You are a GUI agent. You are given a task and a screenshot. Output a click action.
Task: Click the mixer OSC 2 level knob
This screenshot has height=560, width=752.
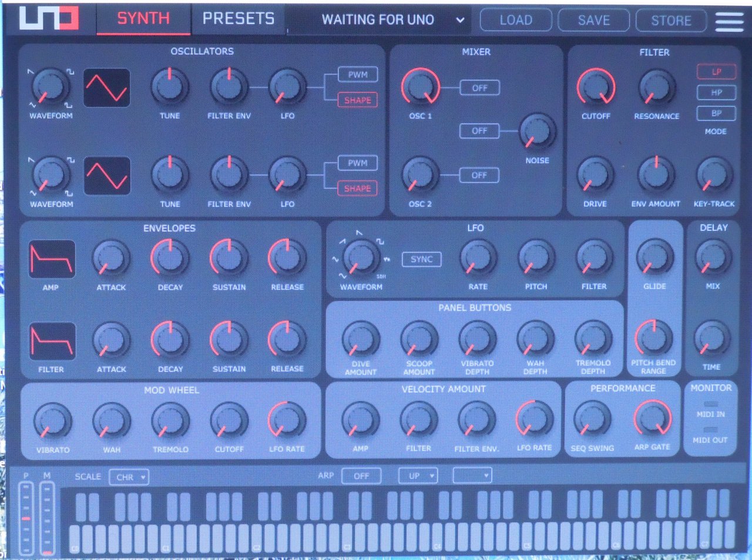(x=420, y=175)
